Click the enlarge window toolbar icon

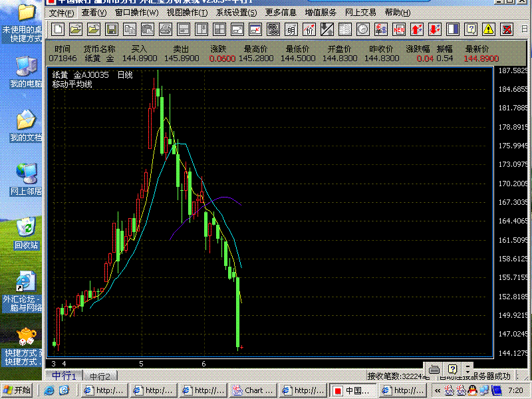237,29
